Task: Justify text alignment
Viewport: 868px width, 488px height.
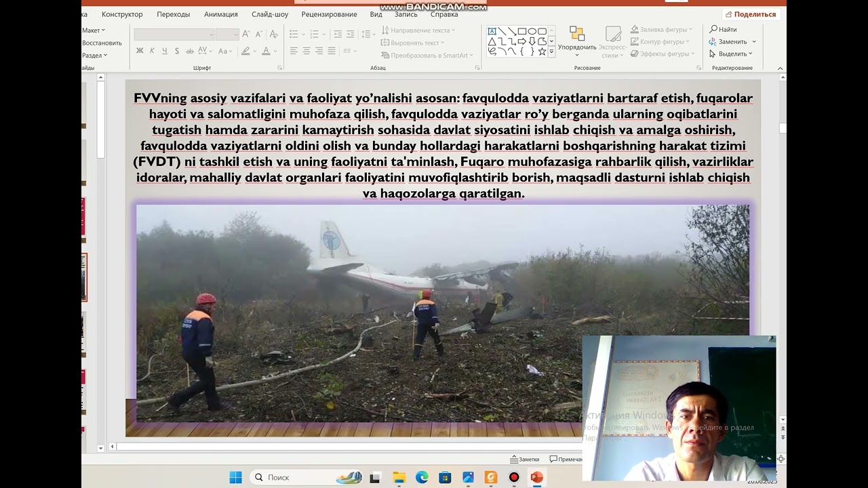Action: 332,51
